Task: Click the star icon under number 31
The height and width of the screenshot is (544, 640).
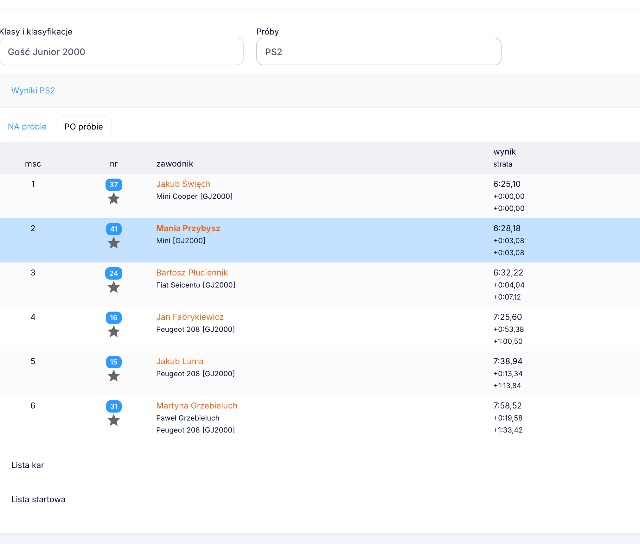Action: coord(114,420)
